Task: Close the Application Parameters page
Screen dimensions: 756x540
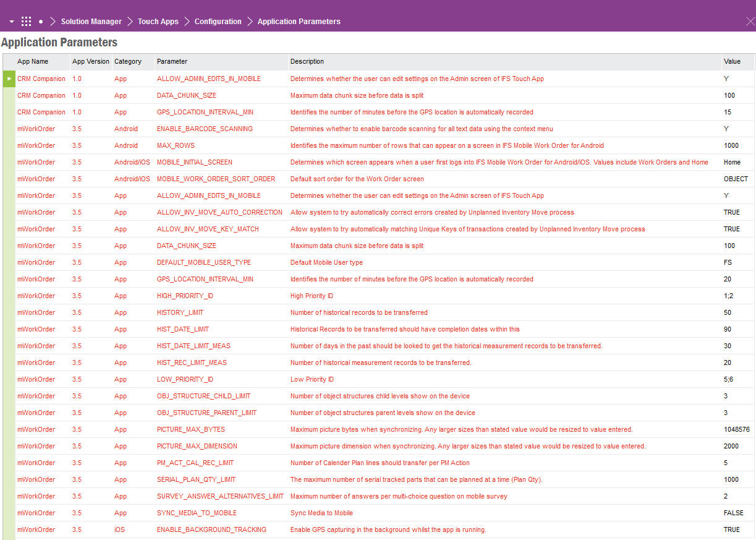Action: coord(750,21)
